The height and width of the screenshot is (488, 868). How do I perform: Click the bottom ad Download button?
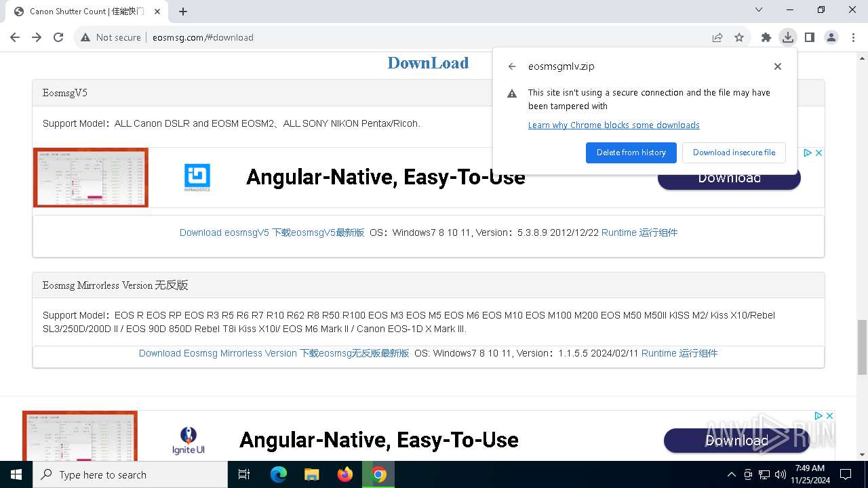tap(736, 441)
